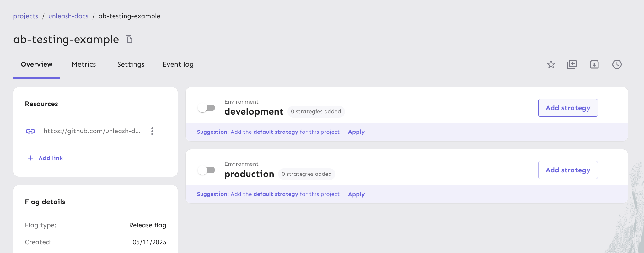Favorite this flag with the star icon

pos(551,64)
